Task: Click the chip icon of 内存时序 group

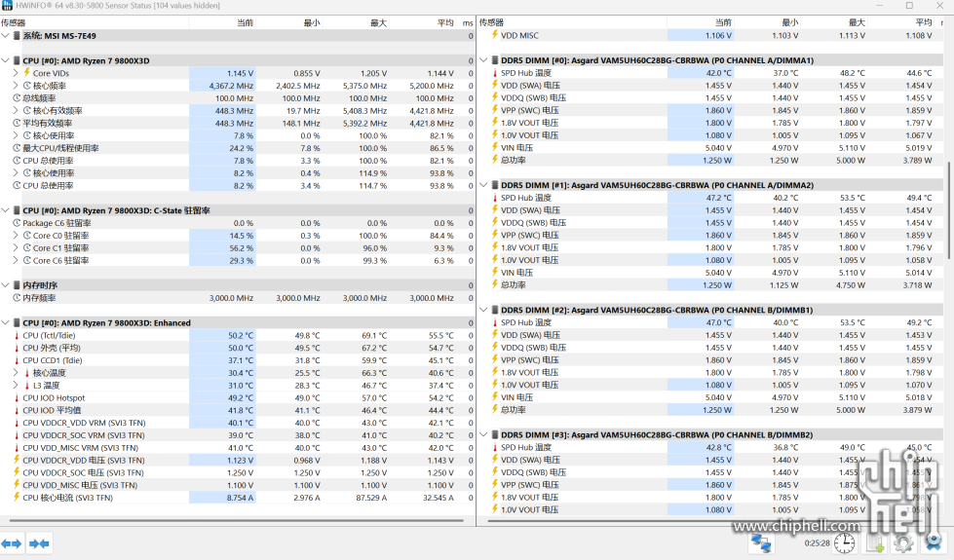Action: [x=17, y=285]
